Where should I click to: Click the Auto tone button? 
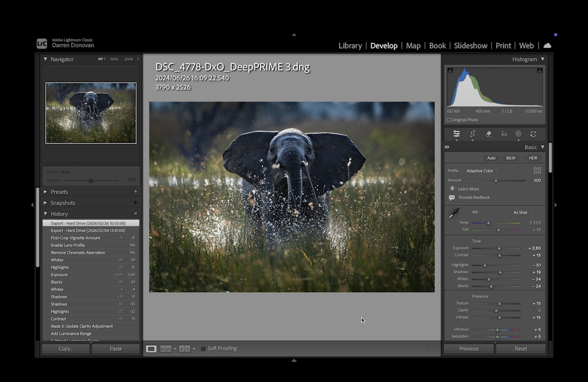(x=491, y=158)
